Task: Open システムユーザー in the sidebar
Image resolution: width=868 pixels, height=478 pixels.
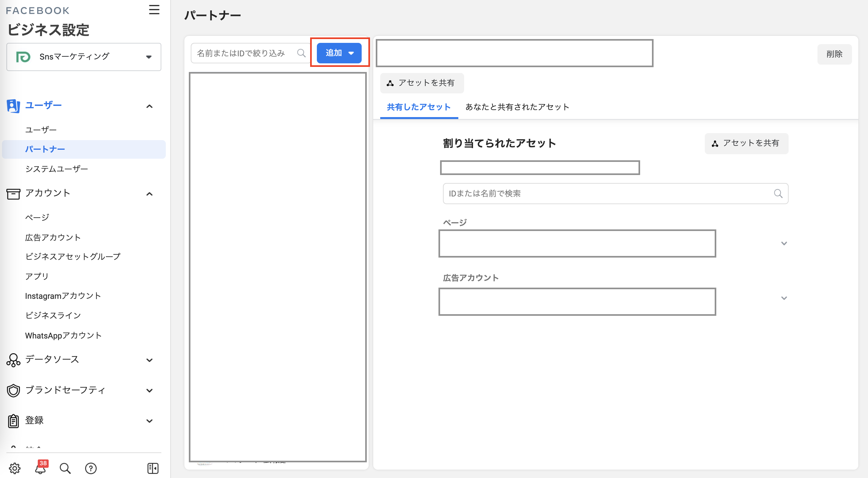Action: pos(56,169)
